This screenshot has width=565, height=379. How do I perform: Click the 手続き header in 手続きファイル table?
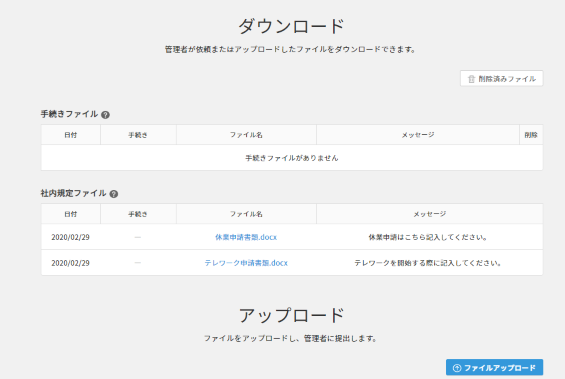click(138, 135)
